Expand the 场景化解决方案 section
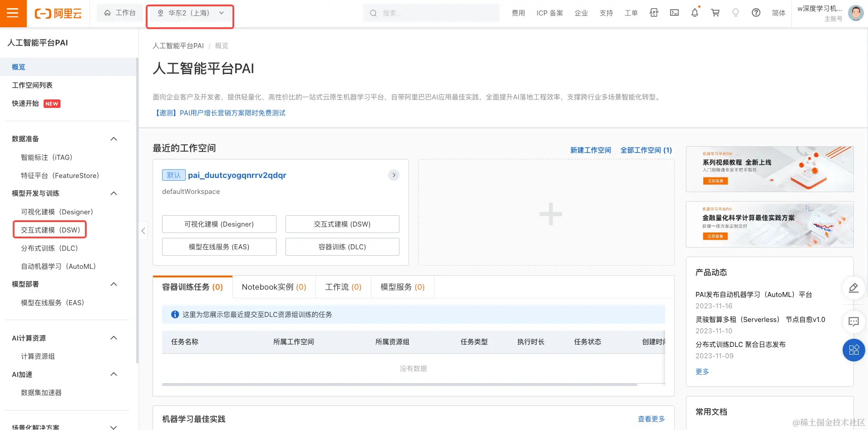868x430 pixels. pos(114,427)
